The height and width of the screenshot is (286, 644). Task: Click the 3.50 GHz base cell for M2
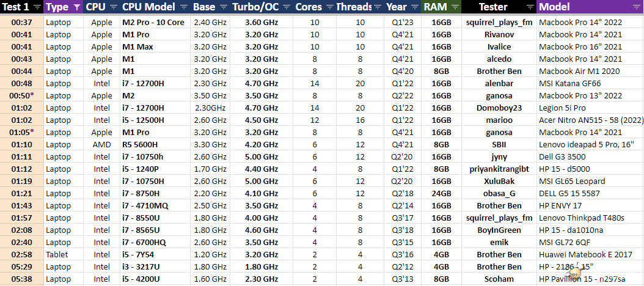(x=210, y=96)
